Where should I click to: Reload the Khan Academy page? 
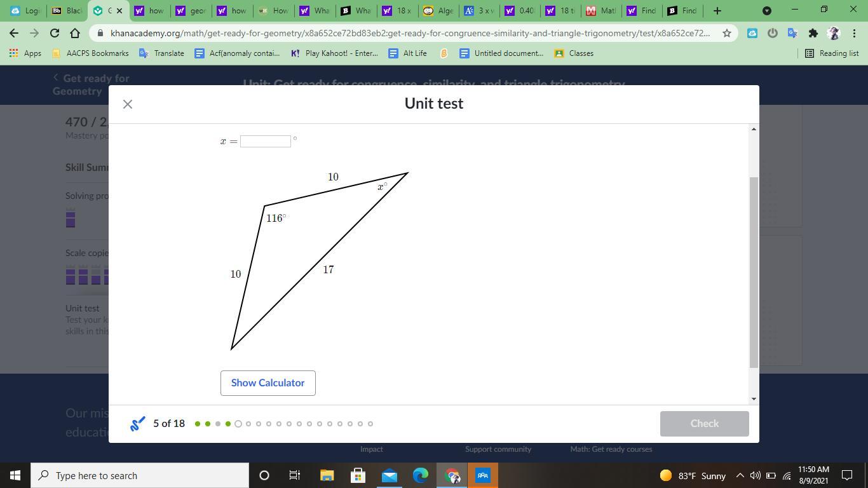[55, 33]
